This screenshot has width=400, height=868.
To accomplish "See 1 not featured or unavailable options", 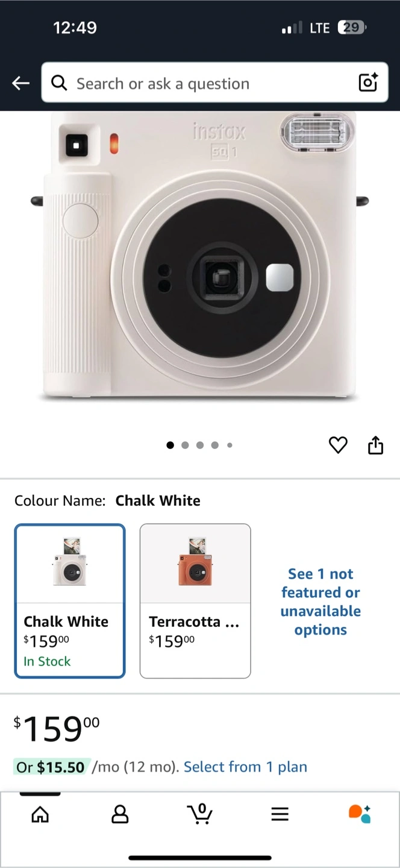I will point(320,602).
